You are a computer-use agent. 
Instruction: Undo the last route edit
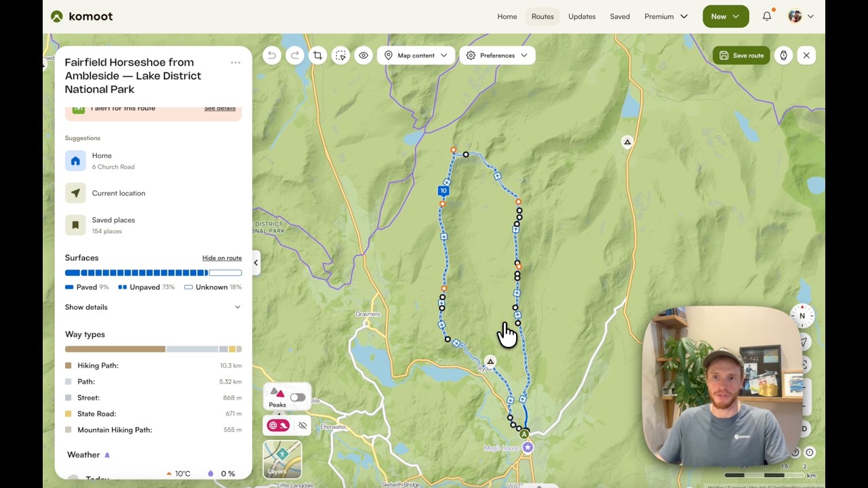click(x=272, y=56)
